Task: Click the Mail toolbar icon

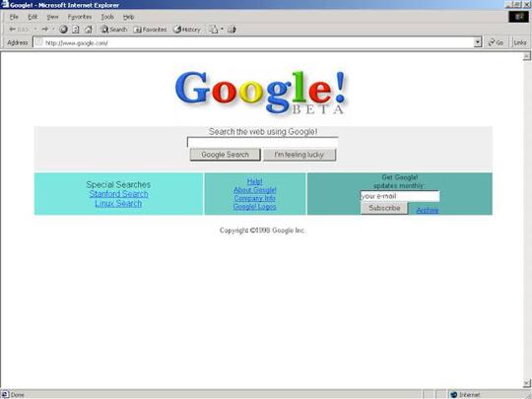Action: (214, 30)
